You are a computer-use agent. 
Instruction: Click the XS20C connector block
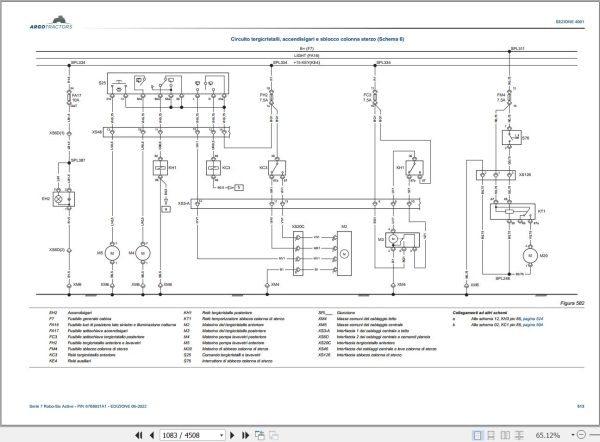(298, 254)
